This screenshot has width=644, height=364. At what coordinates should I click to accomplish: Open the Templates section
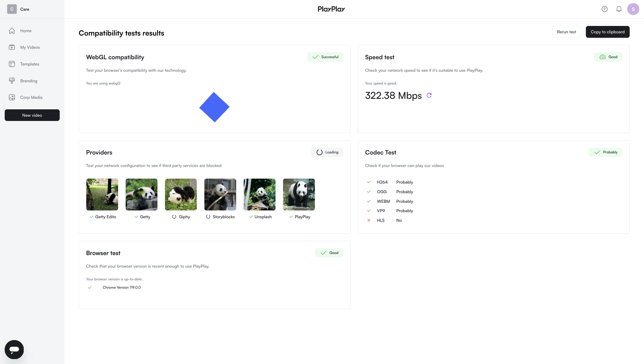30,64
